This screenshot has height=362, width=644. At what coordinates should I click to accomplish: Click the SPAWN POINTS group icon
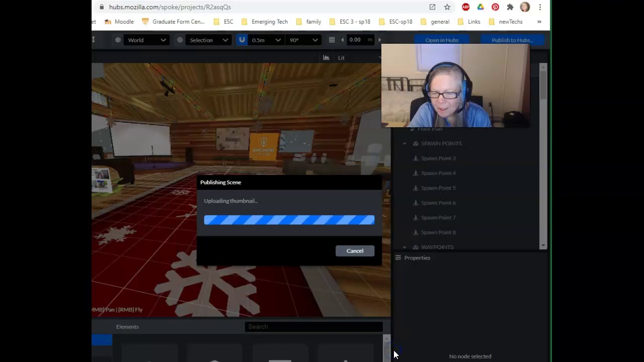416,144
